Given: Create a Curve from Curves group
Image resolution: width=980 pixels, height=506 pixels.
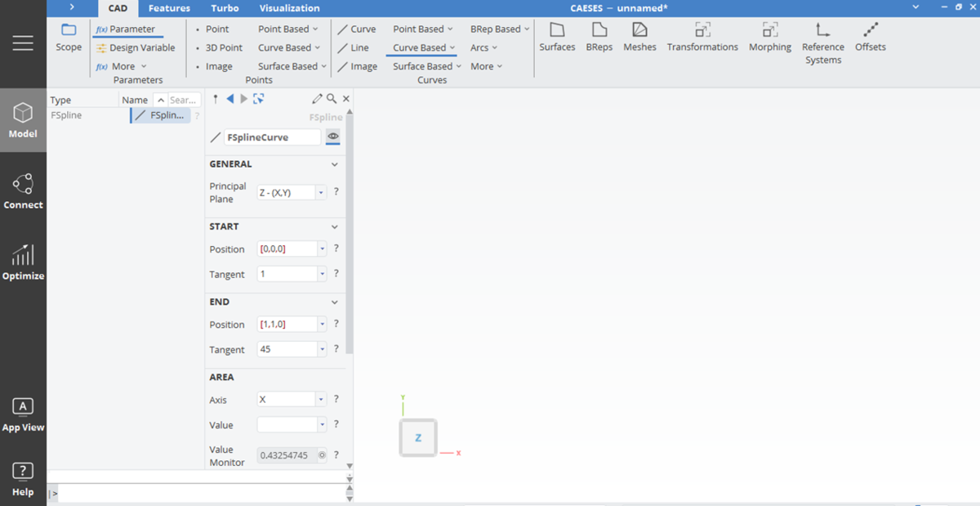Looking at the screenshot, I should coord(357,29).
